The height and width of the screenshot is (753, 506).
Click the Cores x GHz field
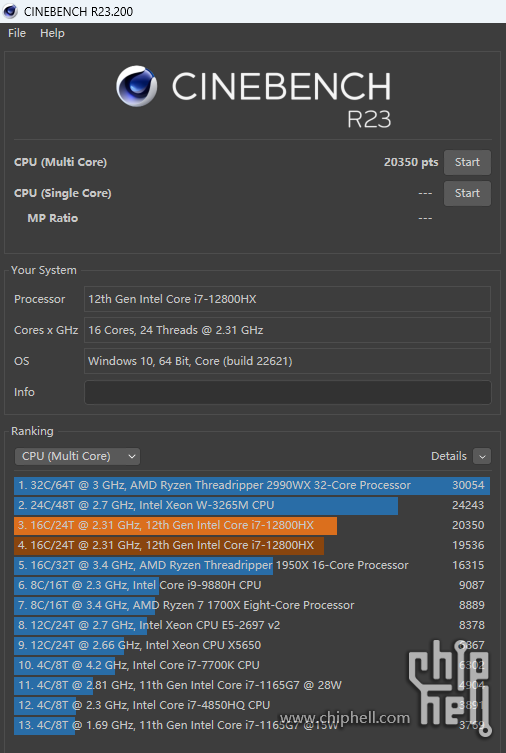click(x=287, y=330)
